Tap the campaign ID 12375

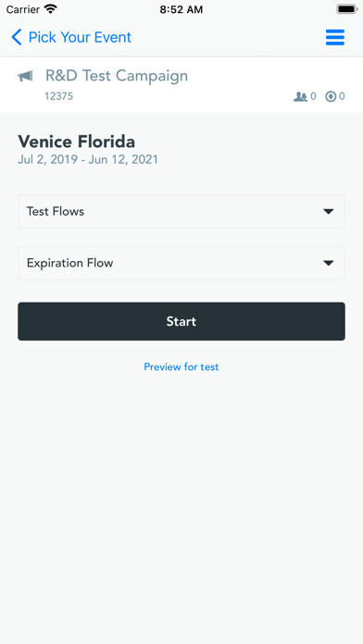tap(58, 96)
